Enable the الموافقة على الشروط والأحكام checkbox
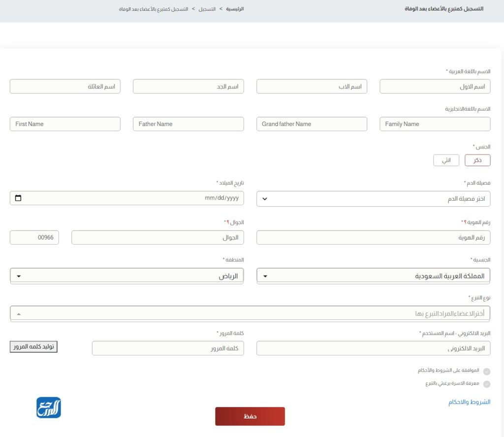Image resolution: width=504 pixels, height=437 pixels. pyautogui.click(x=487, y=371)
